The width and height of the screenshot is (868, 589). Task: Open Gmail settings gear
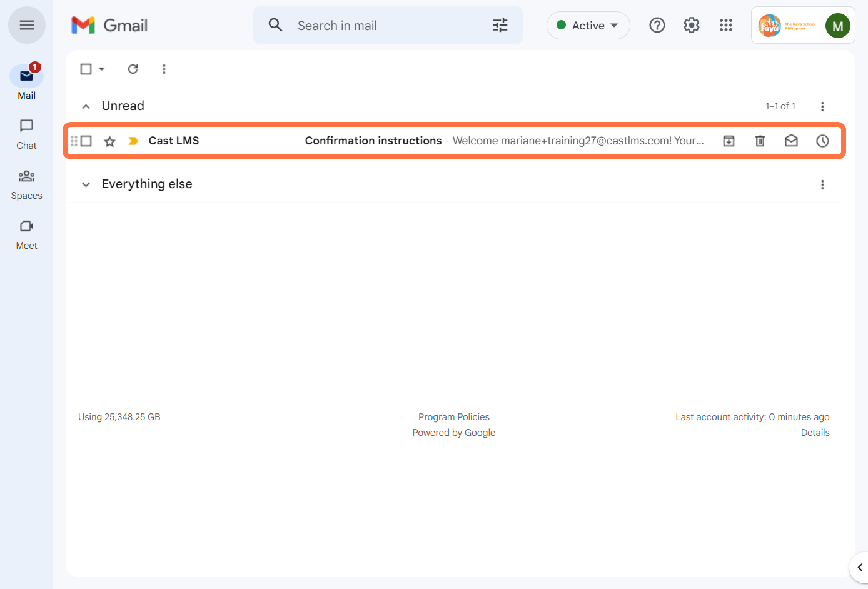(x=691, y=26)
